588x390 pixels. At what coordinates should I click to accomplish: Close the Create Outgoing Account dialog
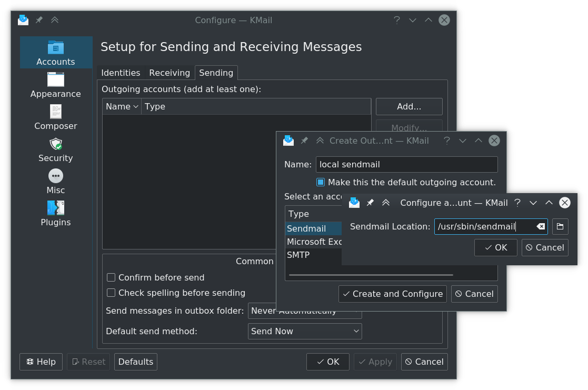pos(494,141)
